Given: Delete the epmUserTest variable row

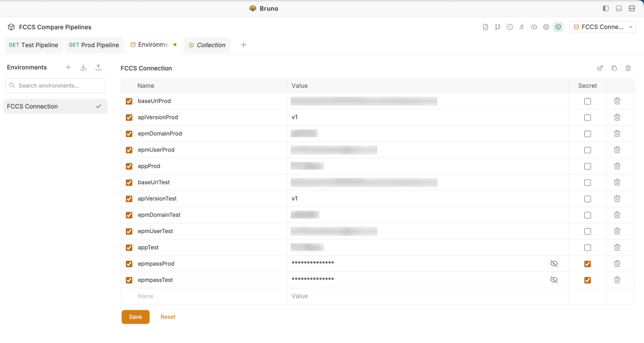Looking at the screenshot, I should pos(617,231).
